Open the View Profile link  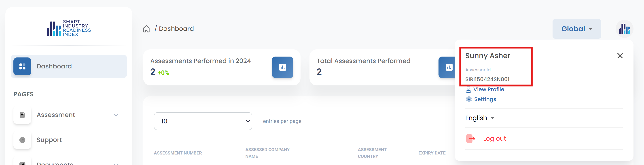[489, 89]
